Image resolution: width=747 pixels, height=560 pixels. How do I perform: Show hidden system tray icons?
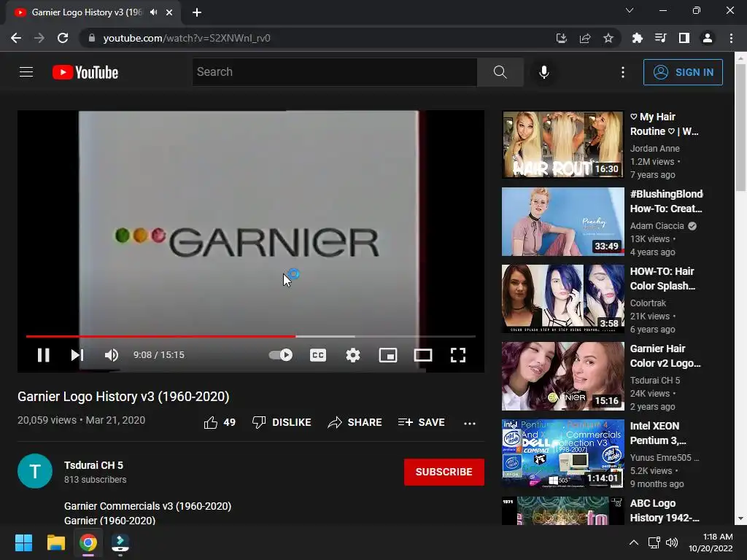click(634, 542)
